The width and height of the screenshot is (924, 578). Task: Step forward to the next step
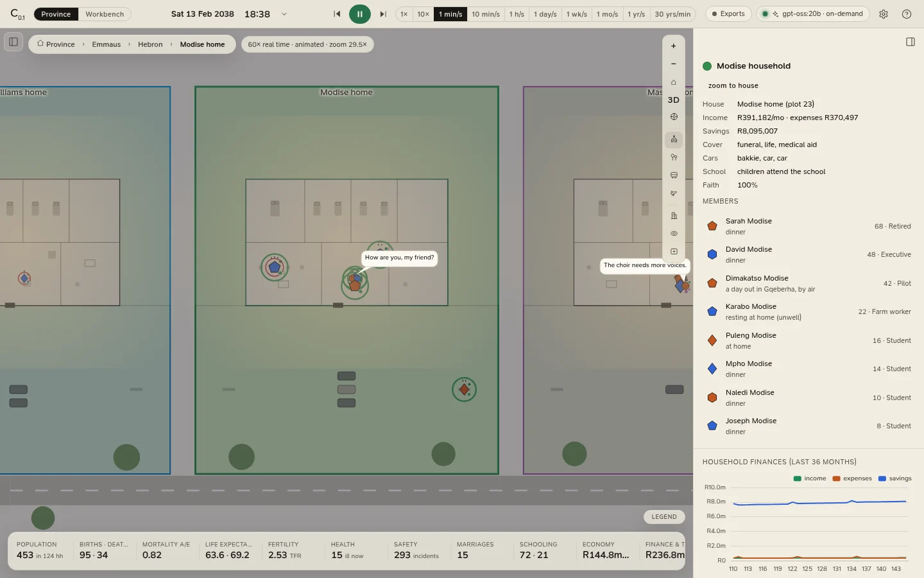(x=383, y=14)
